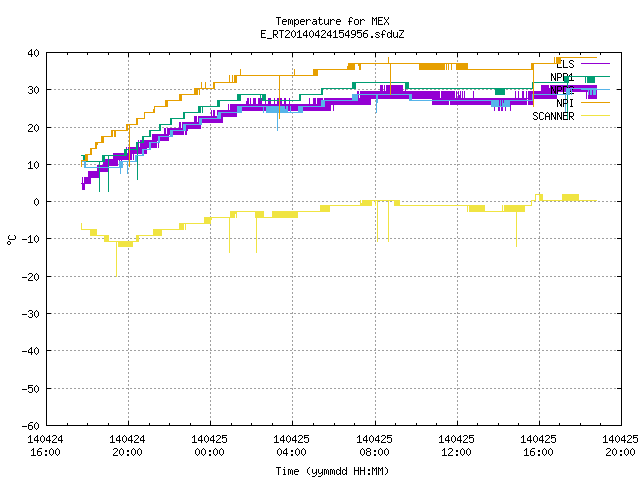Click the chart title 'Temperature for MEX'
Viewport: 640px width, 480px height.
(x=332, y=21)
